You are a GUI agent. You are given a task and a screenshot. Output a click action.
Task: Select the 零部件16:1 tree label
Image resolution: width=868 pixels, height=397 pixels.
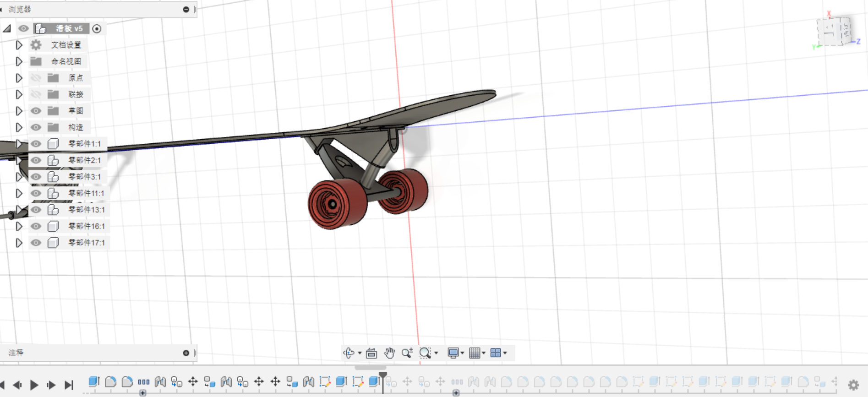tap(87, 226)
